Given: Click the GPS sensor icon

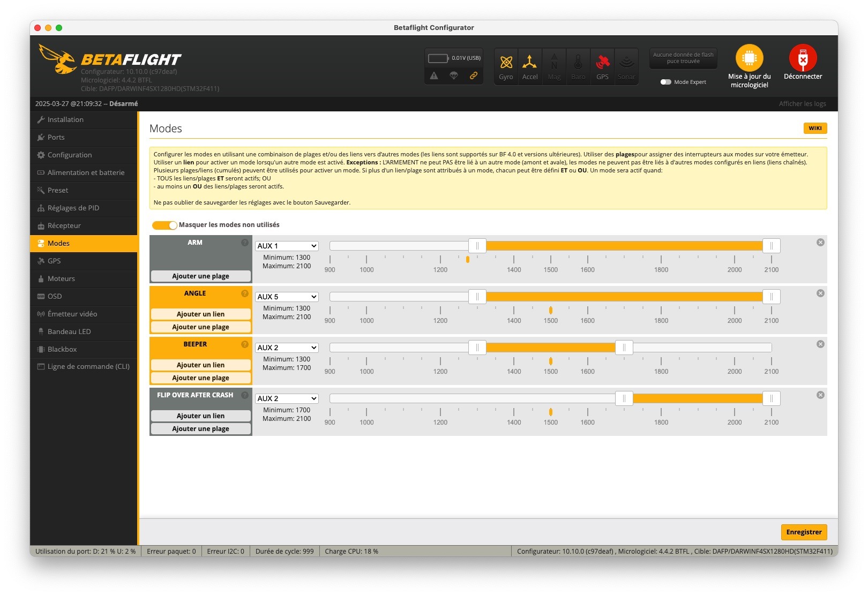Looking at the screenshot, I should tap(602, 66).
